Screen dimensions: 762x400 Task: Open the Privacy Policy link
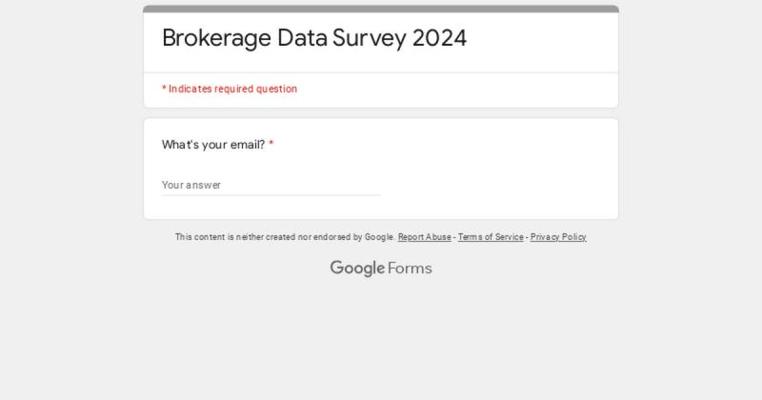[558, 237]
